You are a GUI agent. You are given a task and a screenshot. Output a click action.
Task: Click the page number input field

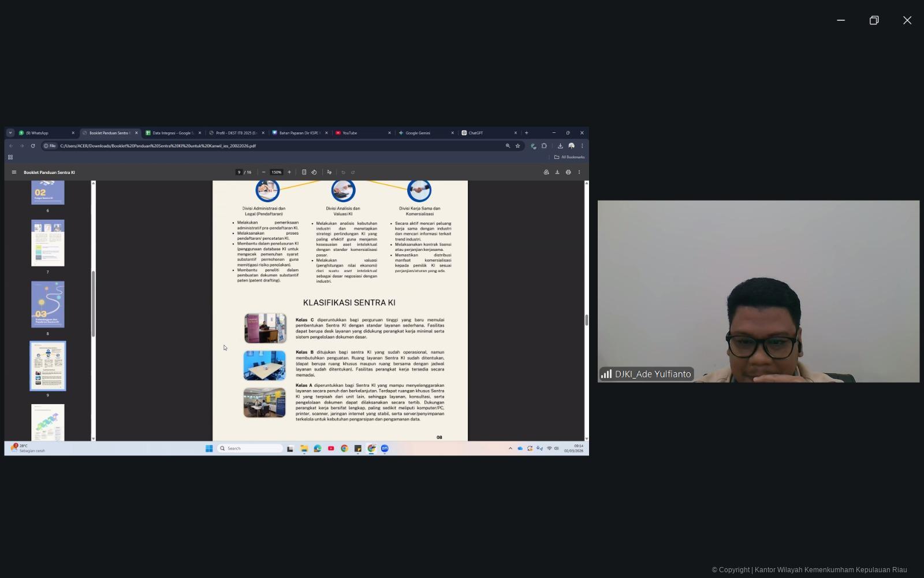tap(239, 172)
